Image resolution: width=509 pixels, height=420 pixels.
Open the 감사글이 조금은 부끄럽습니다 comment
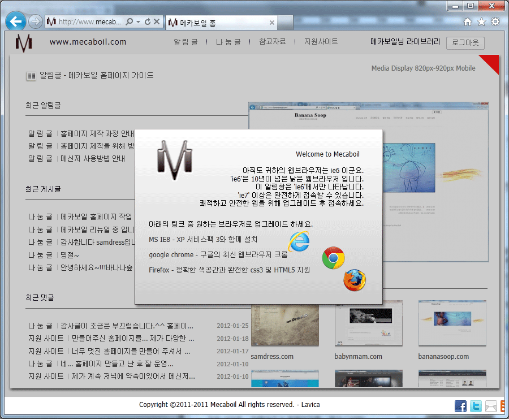coord(127,326)
